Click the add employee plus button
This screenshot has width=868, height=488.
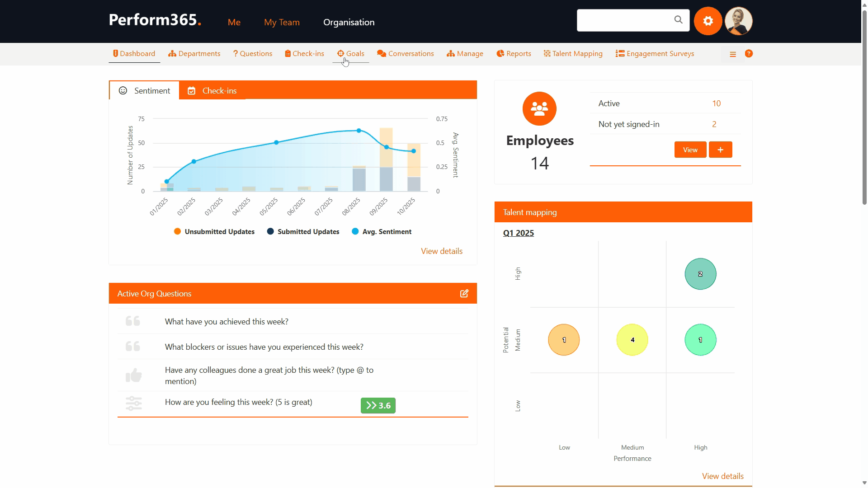point(720,150)
